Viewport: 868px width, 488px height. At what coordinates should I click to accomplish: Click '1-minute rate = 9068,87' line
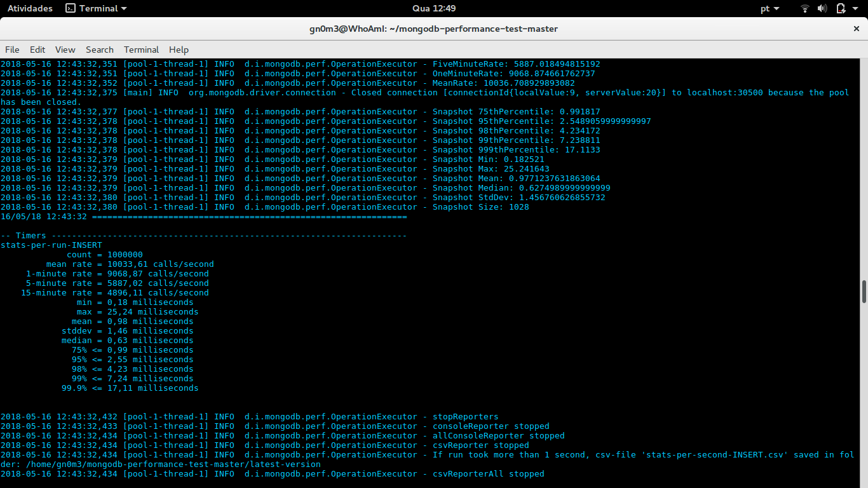click(x=118, y=274)
